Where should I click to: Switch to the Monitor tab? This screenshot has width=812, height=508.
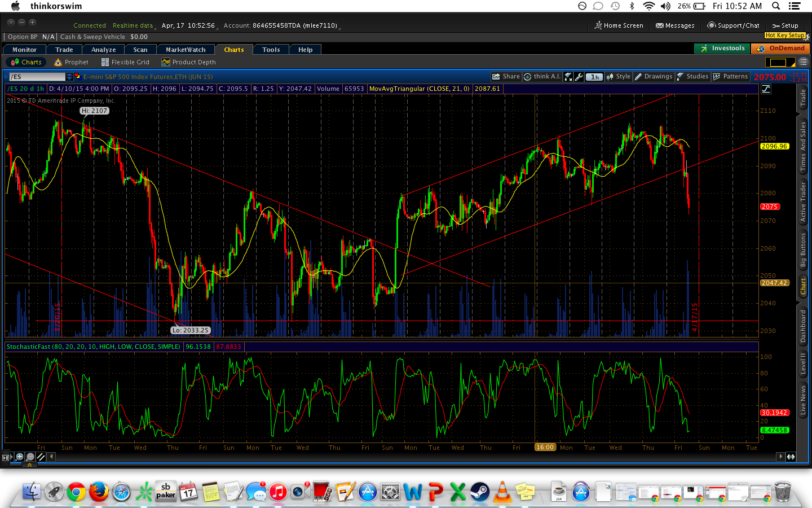[24, 50]
